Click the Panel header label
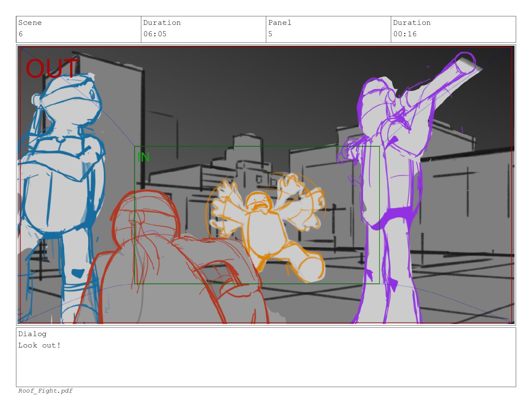Viewport: 532px width, 411px height. point(280,22)
